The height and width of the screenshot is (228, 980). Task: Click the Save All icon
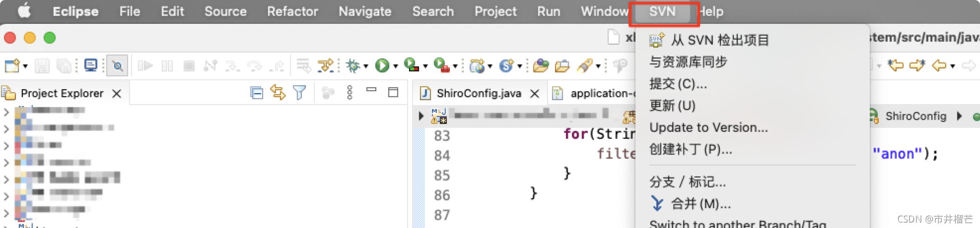pos(64,65)
